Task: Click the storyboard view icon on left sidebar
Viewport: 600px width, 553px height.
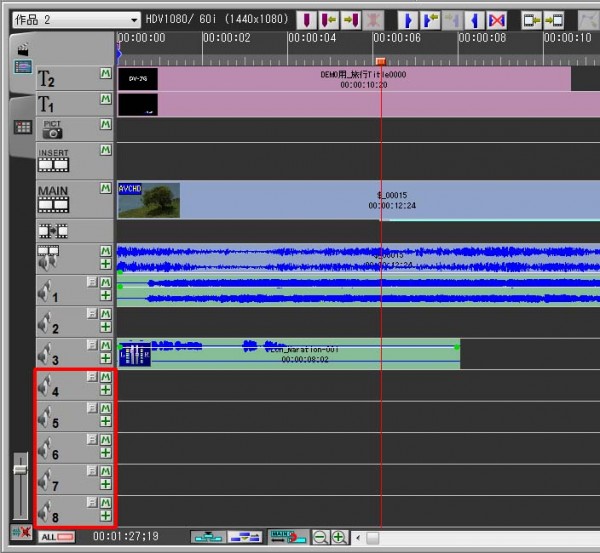Action: [x=22, y=67]
